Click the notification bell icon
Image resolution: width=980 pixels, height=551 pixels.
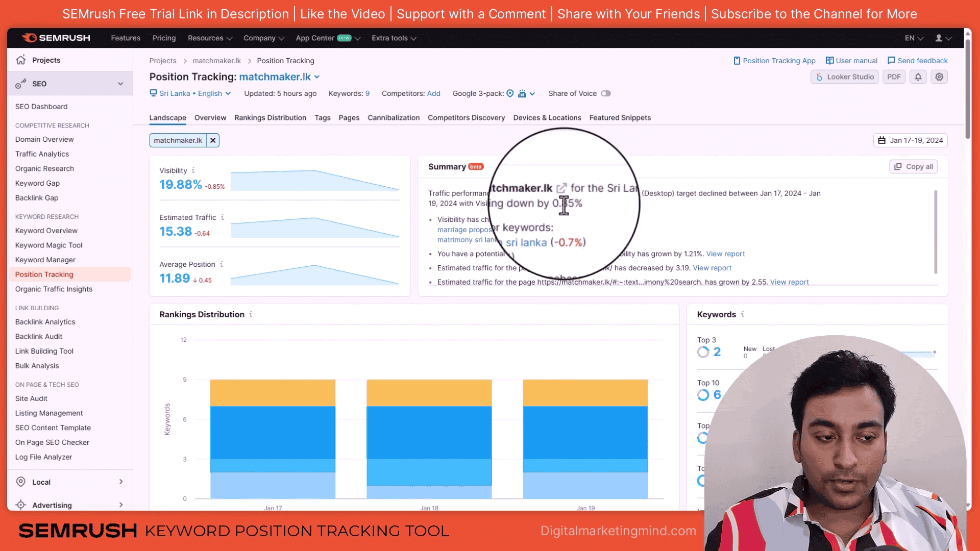[918, 77]
